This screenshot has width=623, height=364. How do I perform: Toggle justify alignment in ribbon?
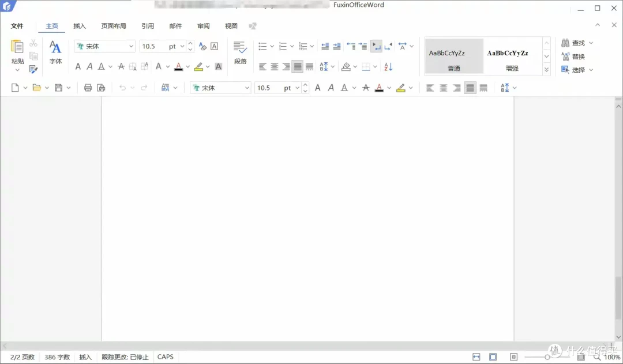(297, 67)
